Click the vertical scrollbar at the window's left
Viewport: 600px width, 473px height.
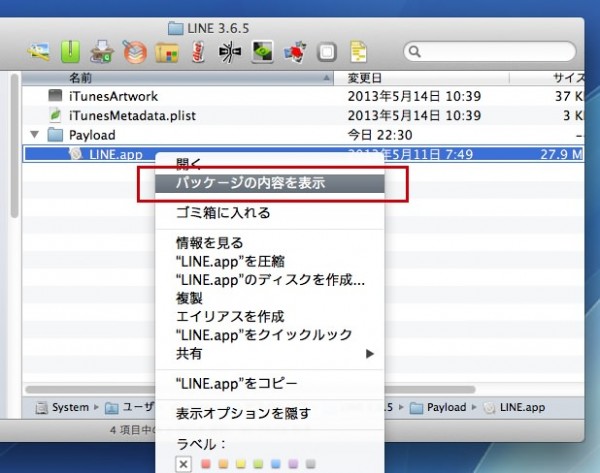[15, 145]
